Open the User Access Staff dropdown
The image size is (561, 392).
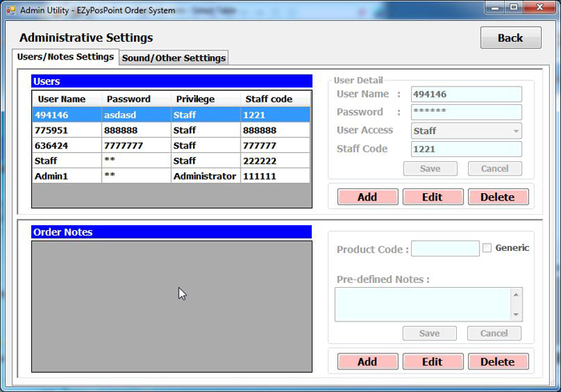click(x=466, y=131)
